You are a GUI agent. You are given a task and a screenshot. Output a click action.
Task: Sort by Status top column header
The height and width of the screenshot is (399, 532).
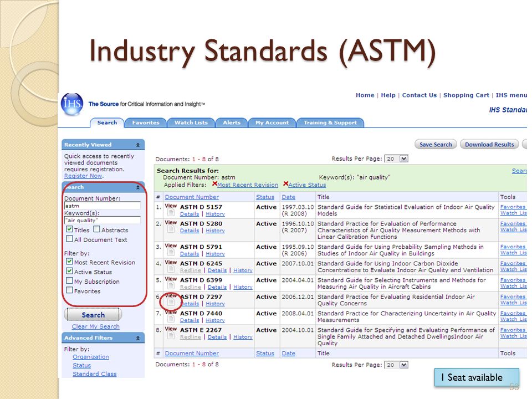click(265, 197)
